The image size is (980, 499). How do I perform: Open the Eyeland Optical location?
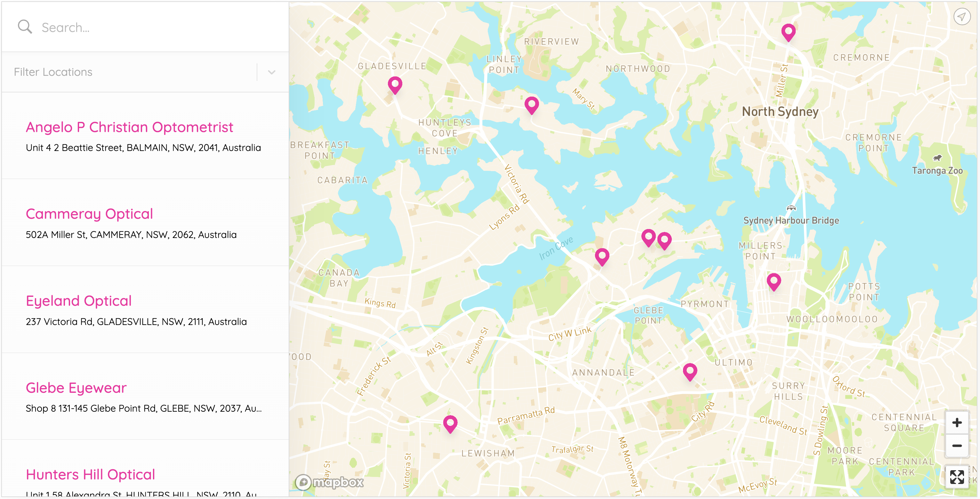point(78,301)
